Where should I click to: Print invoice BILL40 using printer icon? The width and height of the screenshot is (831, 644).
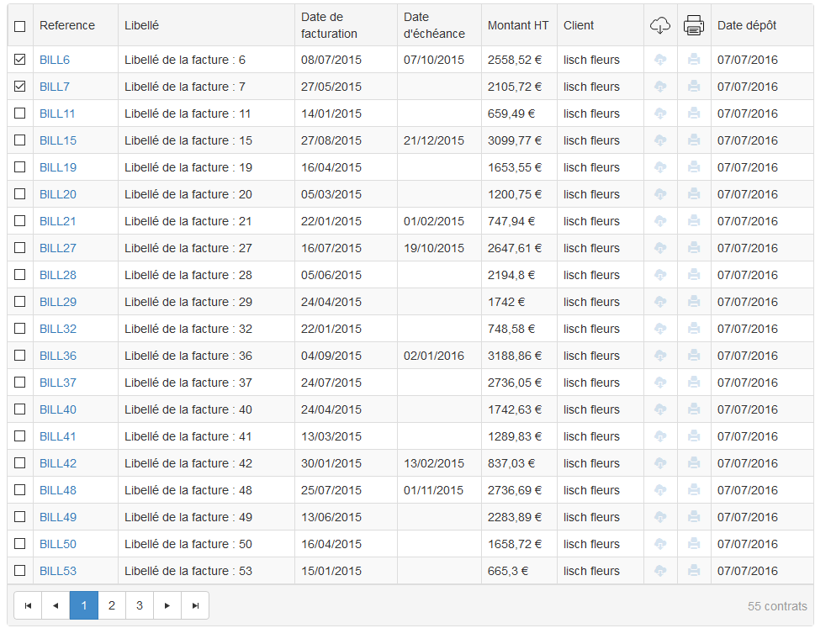click(x=694, y=409)
